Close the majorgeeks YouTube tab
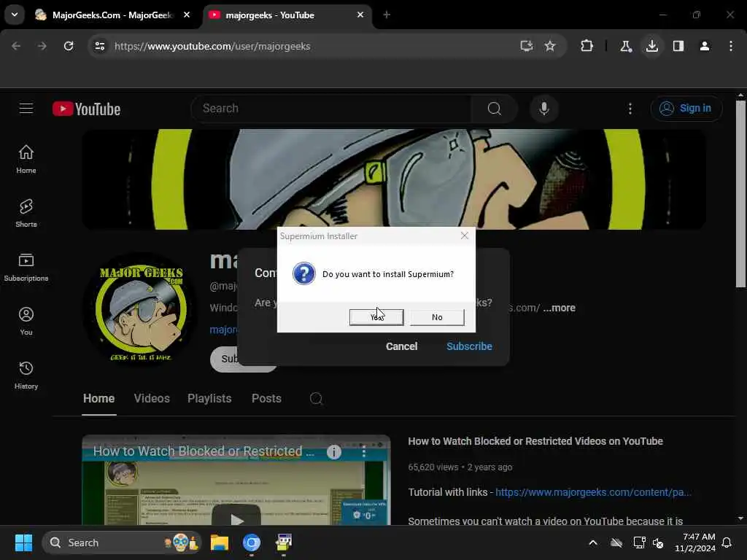The width and height of the screenshot is (747, 560). 360,15
